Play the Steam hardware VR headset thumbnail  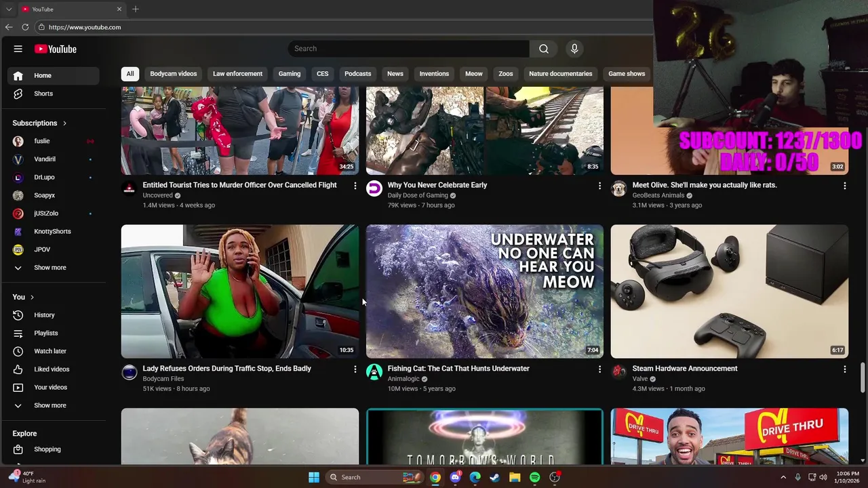(730, 291)
